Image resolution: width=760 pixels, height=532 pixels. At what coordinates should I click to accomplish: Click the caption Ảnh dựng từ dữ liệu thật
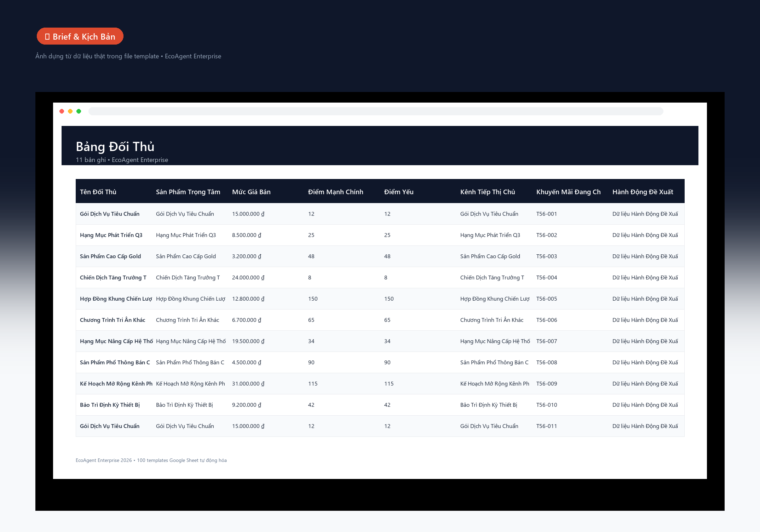(128, 56)
